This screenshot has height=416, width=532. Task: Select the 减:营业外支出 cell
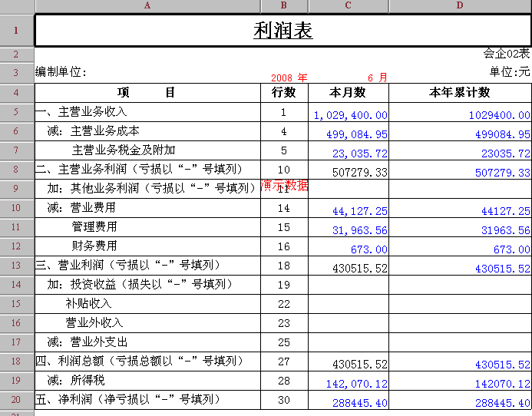point(147,342)
